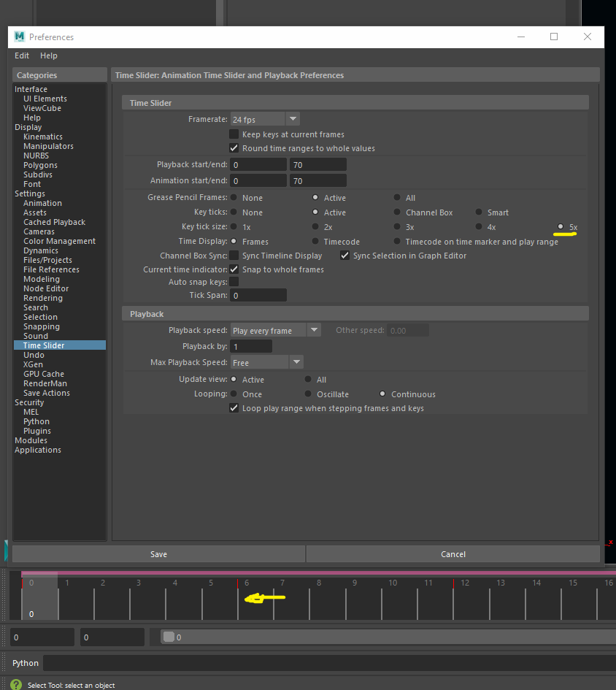Viewport: 616px width, 690px height.
Task: Click the Select Tool status help icon
Action: [x=16, y=685]
